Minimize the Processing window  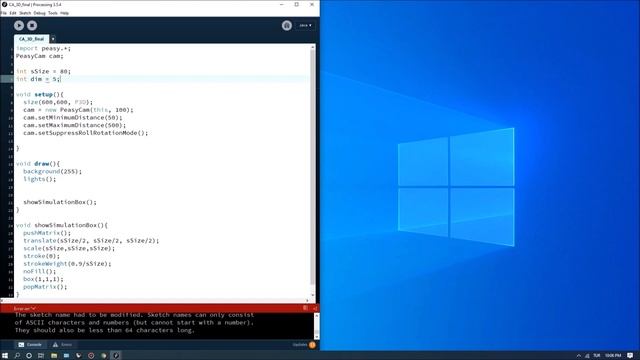282,4
